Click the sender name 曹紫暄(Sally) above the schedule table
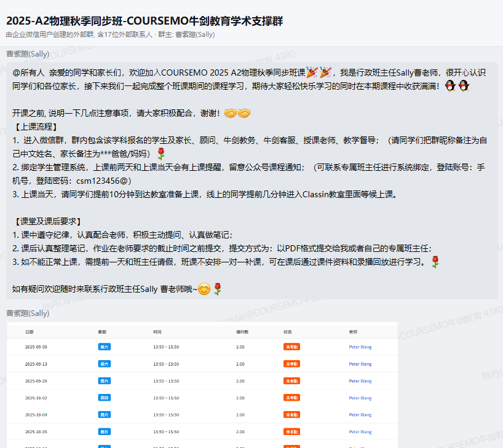The image size is (503, 448). pos(28,313)
